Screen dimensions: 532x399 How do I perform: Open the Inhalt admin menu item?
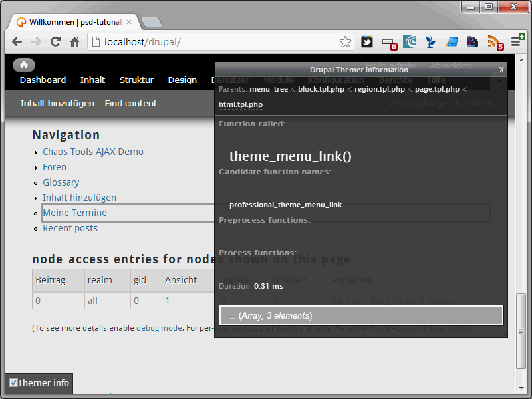coord(92,80)
